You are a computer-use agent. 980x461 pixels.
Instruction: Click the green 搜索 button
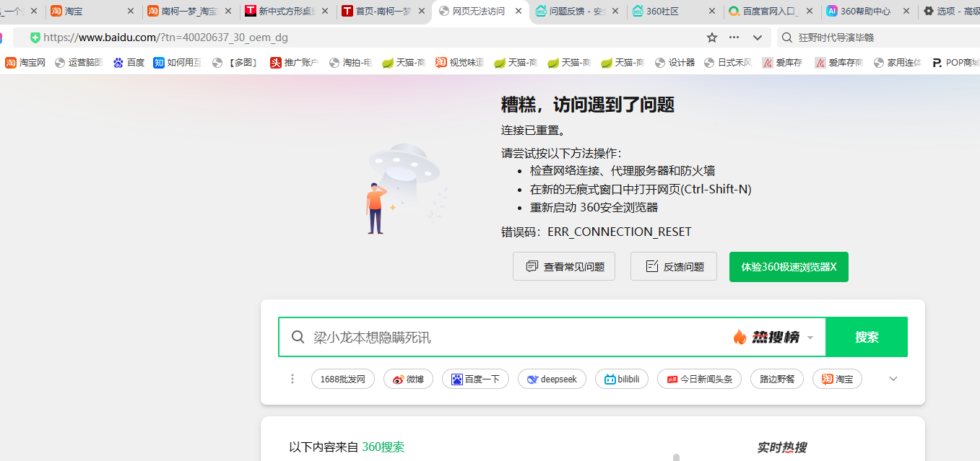(867, 337)
